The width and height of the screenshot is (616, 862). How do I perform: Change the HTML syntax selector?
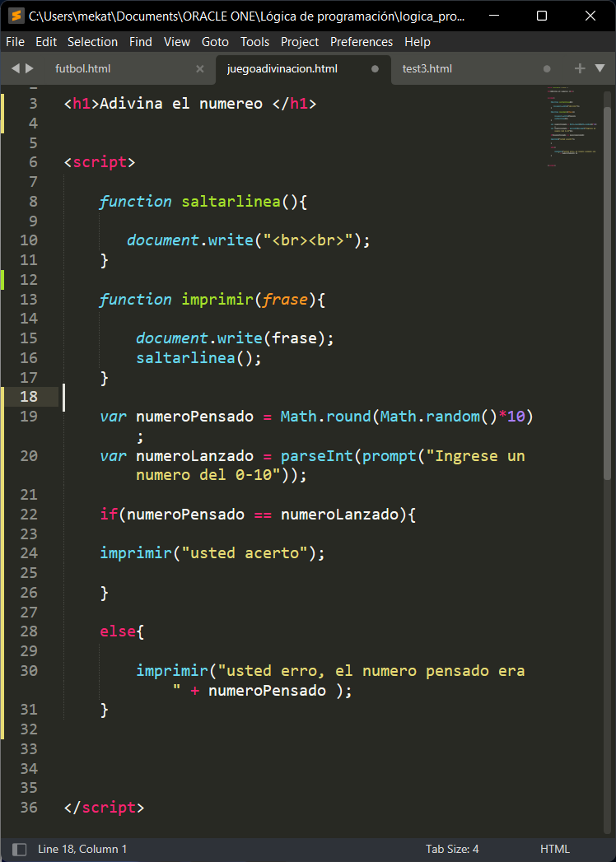(555, 850)
